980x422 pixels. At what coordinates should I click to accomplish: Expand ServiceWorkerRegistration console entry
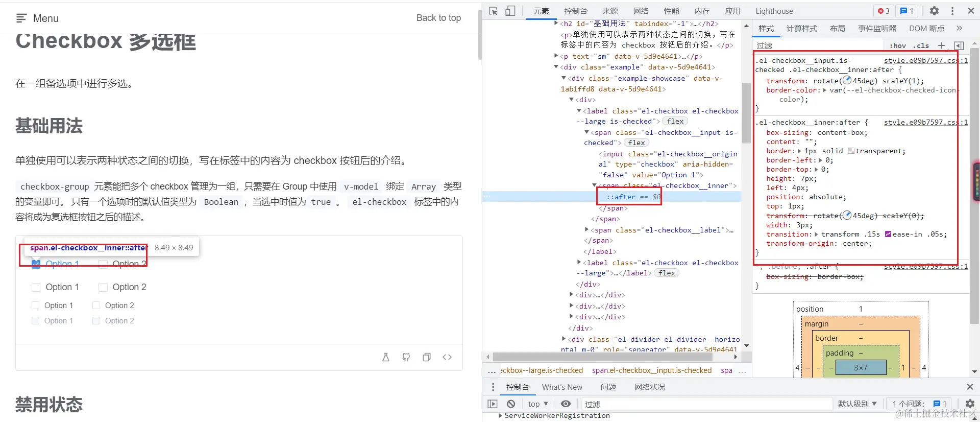[x=501, y=416]
